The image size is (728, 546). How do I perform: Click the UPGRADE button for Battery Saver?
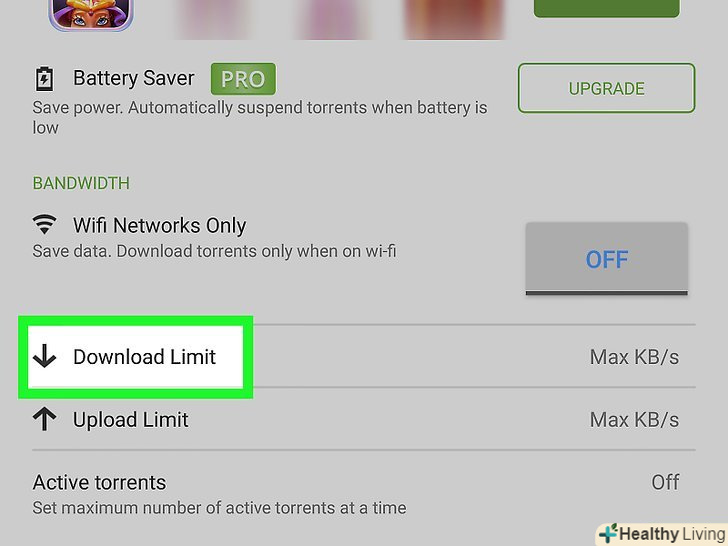pos(606,88)
